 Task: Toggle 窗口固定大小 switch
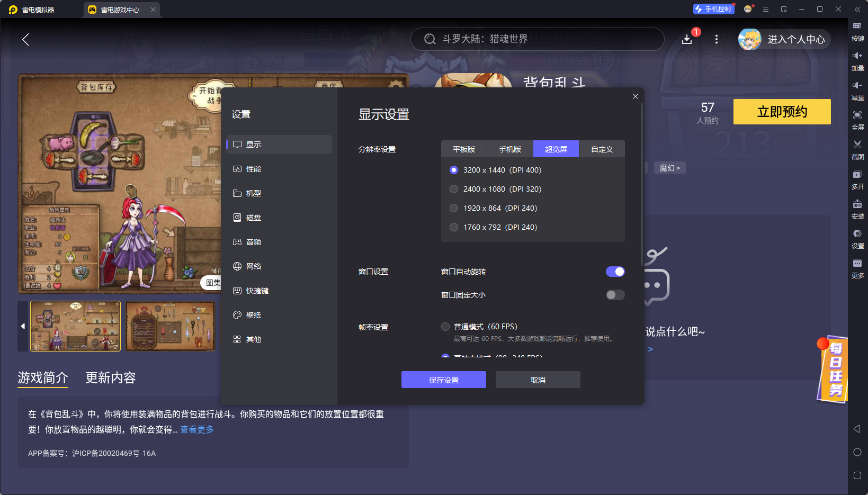point(615,295)
